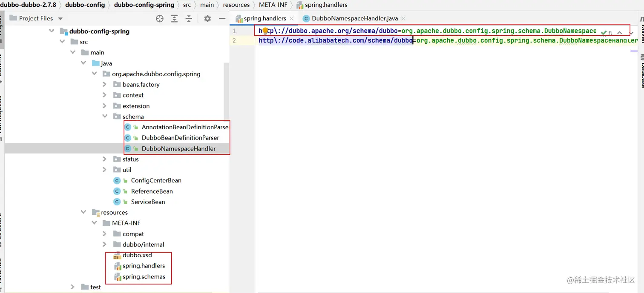Screen dimensions: 644x293
Task: Select ReferenceBean class
Action: pos(152,191)
